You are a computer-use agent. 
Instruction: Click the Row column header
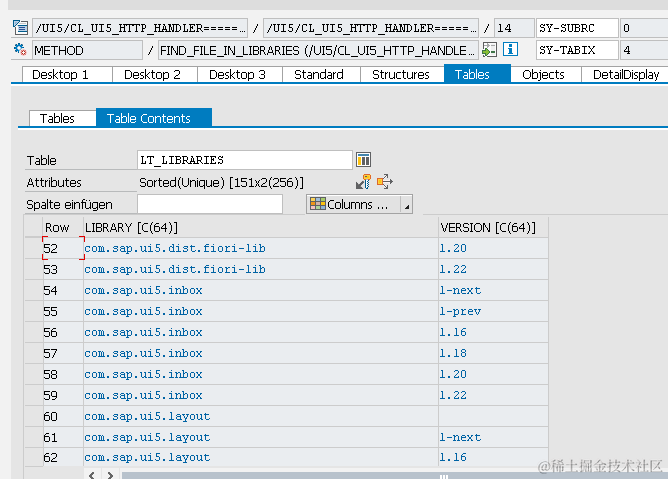coord(63,227)
